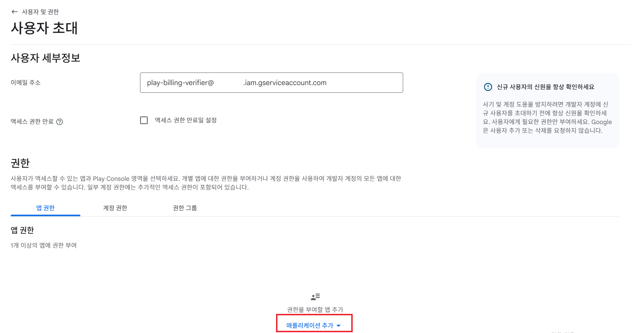Image resolution: width=644 pixels, height=333 pixels.
Task: Click the 1개 이상의 앱에 권한 부여 subtitle
Action: pyautogui.click(x=44, y=245)
